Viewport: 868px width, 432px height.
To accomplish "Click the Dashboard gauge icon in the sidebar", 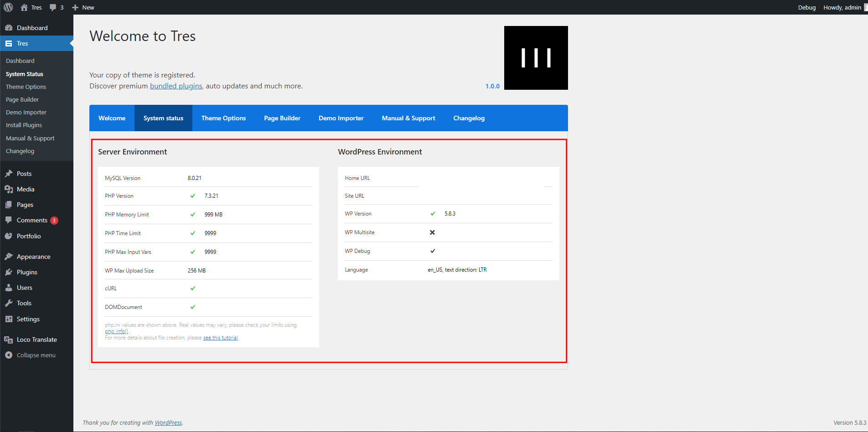I will pos(9,28).
